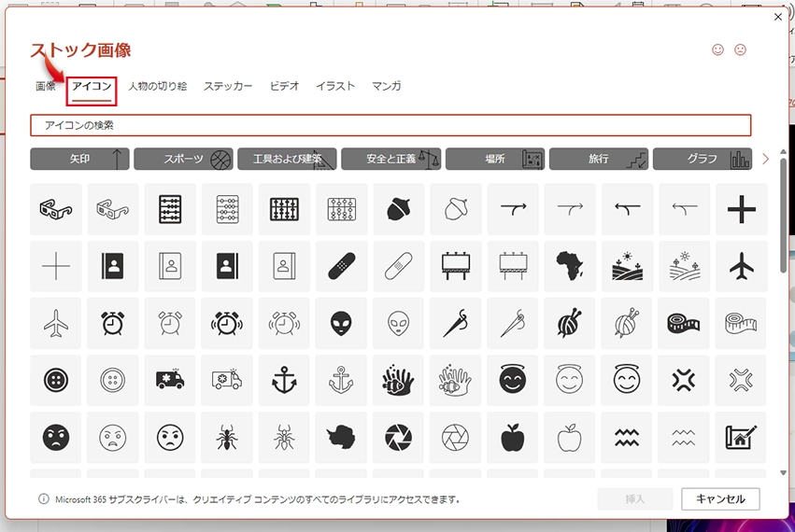This screenshot has width=795, height=532.
Task: Select the filled anger symbol icon
Action: [684, 380]
